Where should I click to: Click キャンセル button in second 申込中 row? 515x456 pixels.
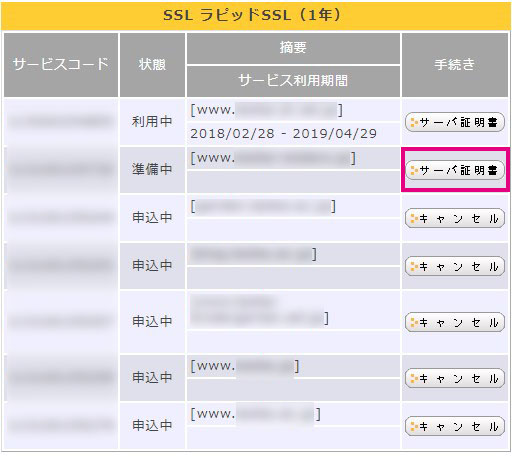click(455, 266)
